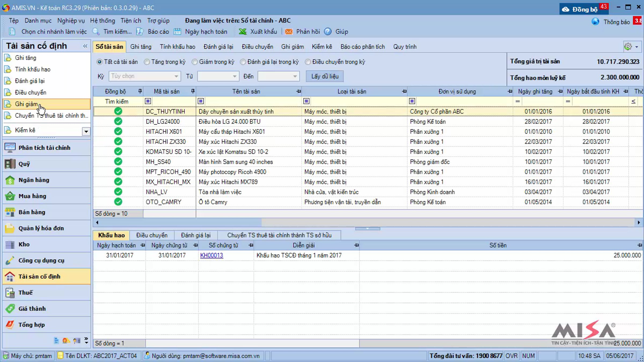Screen dimensions: 644x362
Task: Toggle filter box under Mã tài sản column
Action: point(148,101)
